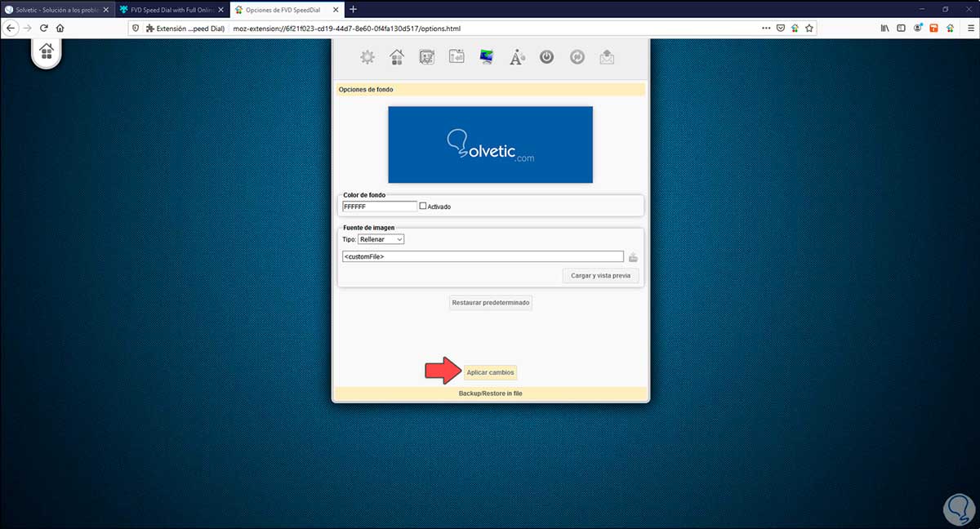Open a new tab with plus button

tap(353, 9)
